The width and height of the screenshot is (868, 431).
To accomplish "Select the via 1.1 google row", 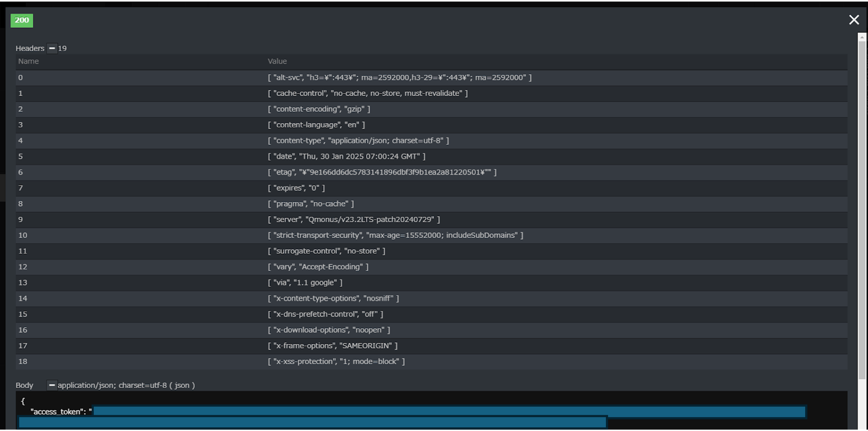I will pos(305,283).
